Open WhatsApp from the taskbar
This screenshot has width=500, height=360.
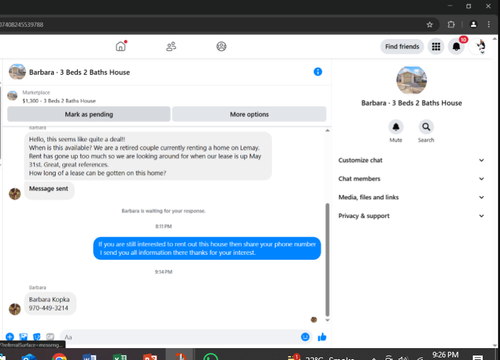click(x=211, y=357)
